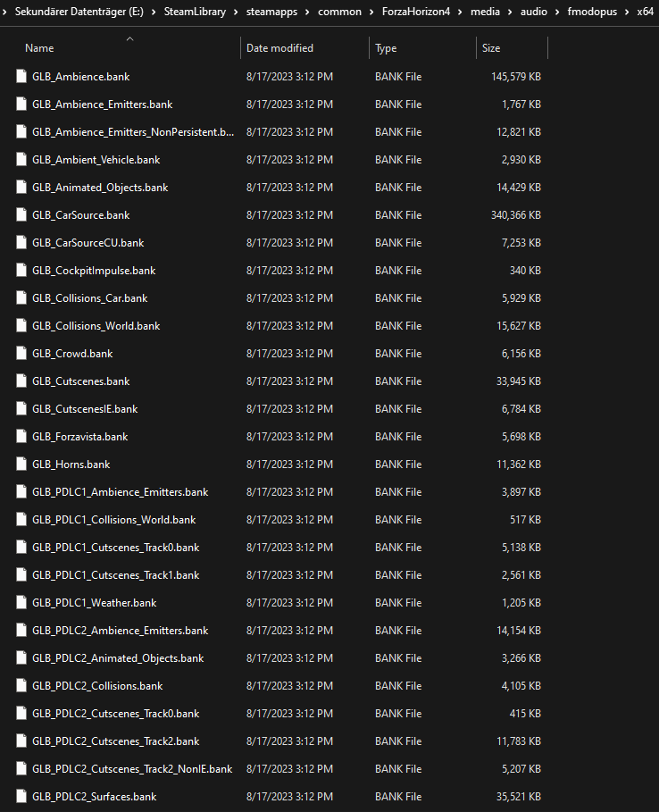
Task: Select the file GLB_PDLC1_Cutscenes_Track0.bank
Action: [x=116, y=548]
